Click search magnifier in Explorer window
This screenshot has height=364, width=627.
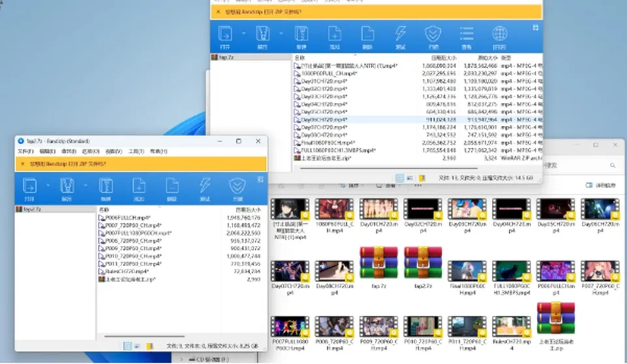pyautogui.click(x=613, y=165)
